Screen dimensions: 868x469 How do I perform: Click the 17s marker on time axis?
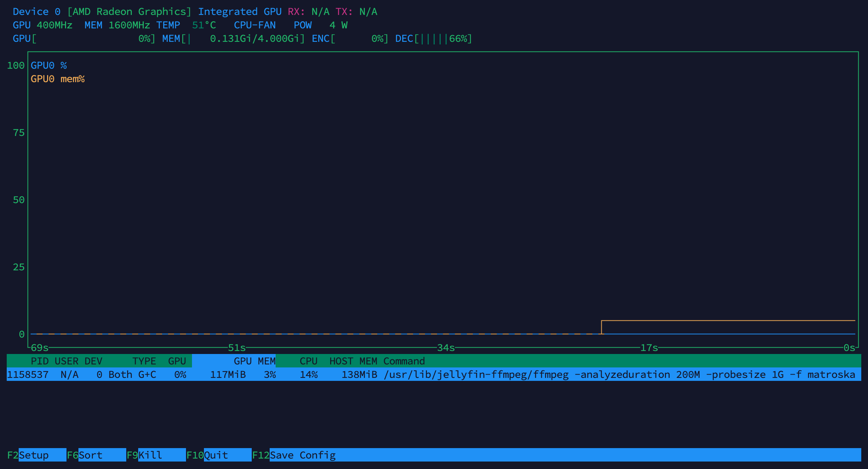click(x=649, y=348)
